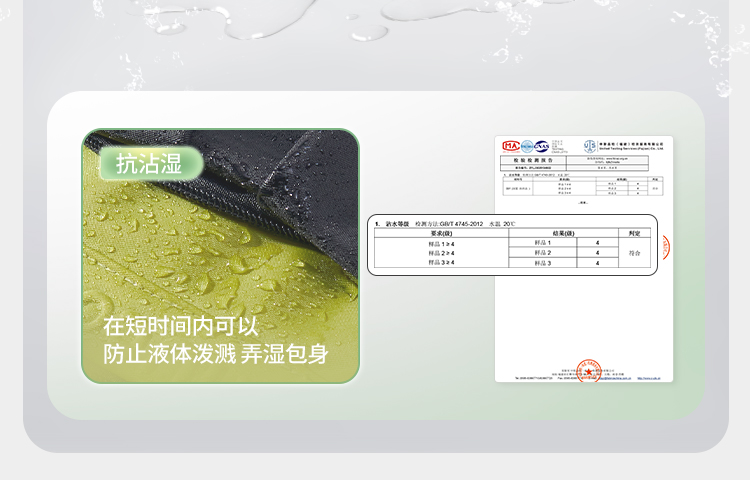Click the result cell labeled 样品 1
The height and width of the screenshot is (480, 750).
coord(543,243)
